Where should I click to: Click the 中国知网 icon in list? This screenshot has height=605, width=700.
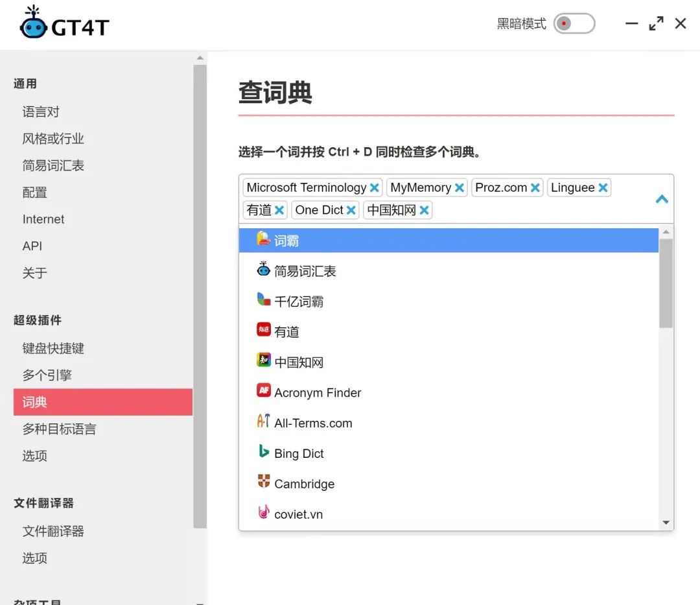[263, 360]
